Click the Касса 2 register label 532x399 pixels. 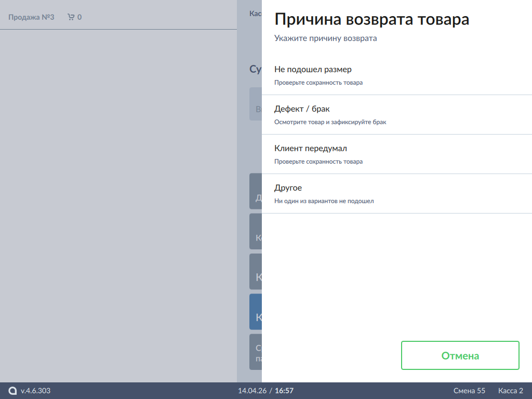click(x=510, y=391)
